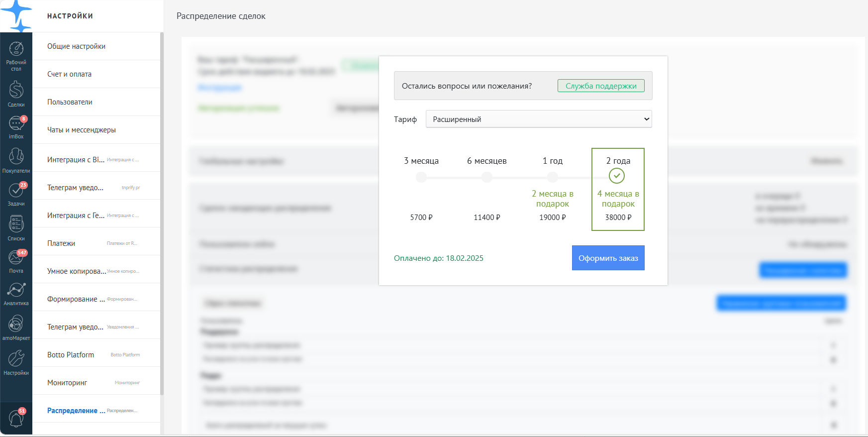The image size is (868, 437).
Task: Open the Рабочий стол dashboard icon
Action: click(x=16, y=56)
